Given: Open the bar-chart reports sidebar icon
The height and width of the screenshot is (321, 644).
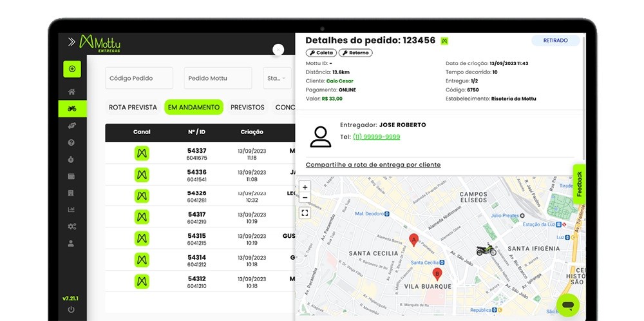Looking at the screenshot, I should pos(71,209).
